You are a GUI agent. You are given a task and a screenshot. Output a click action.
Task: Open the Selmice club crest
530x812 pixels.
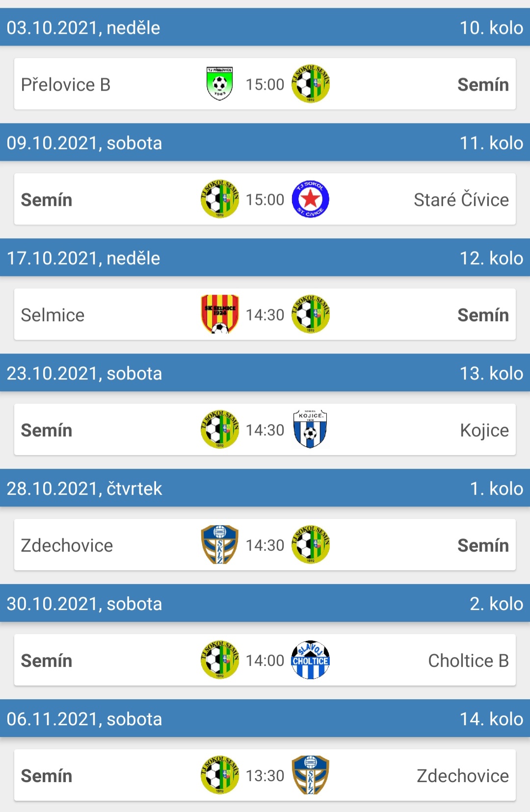pyautogui.click(x=219, y=314)
